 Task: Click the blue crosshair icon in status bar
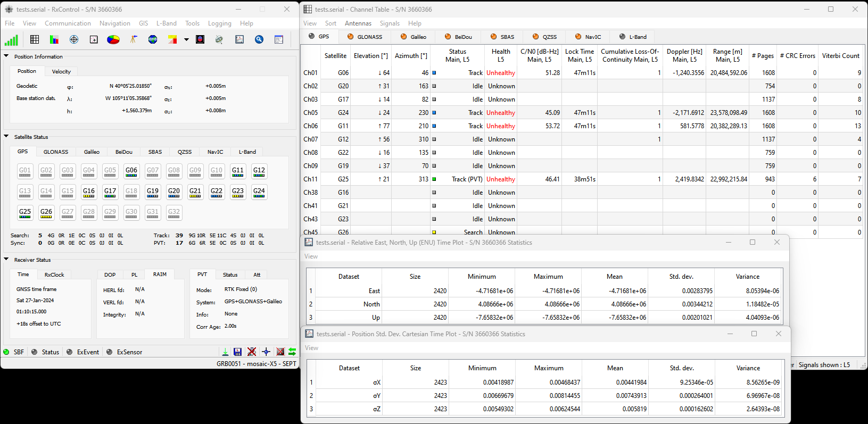266,352
